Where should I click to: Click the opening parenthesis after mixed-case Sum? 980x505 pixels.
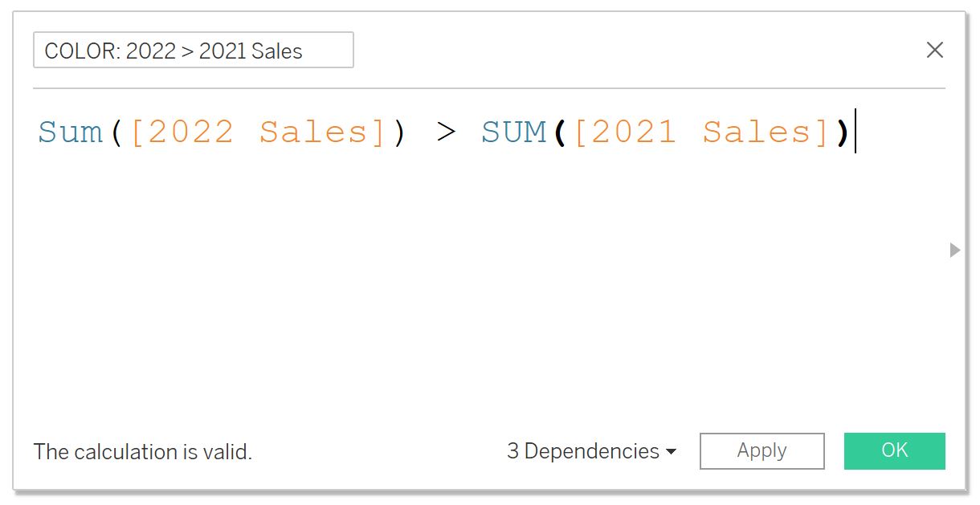[x=116, y=132]
